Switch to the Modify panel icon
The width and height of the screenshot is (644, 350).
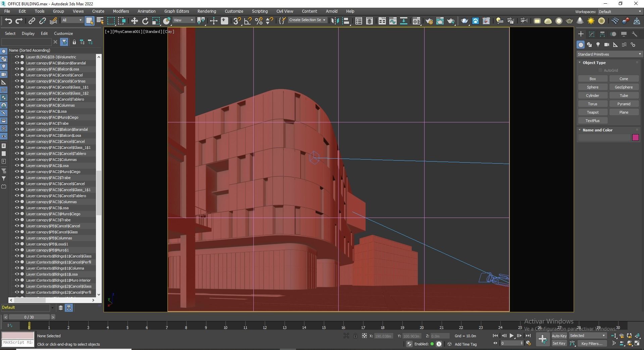tap(592, 34)
